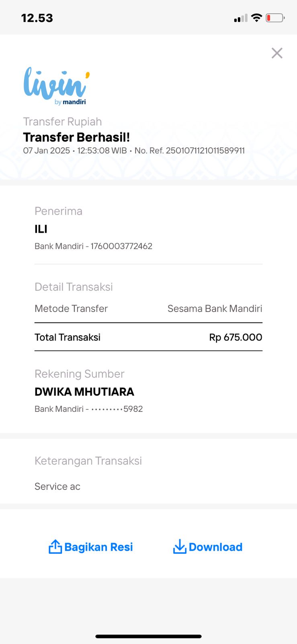The image size is (297, 644).
Task: Select the recipient name ILI
Action: (x=41, y=229)
